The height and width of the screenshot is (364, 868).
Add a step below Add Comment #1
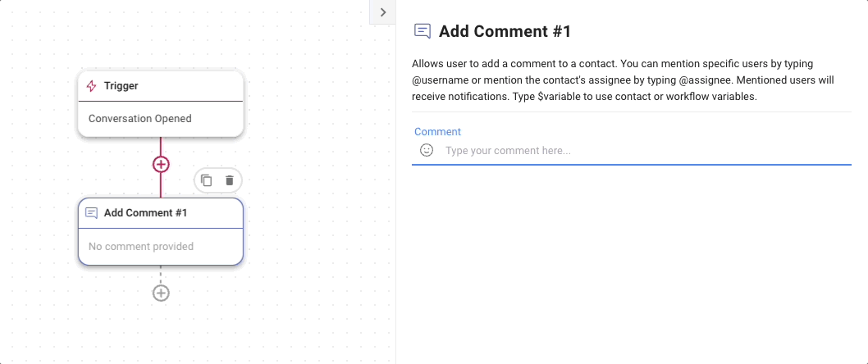[161, 293]
